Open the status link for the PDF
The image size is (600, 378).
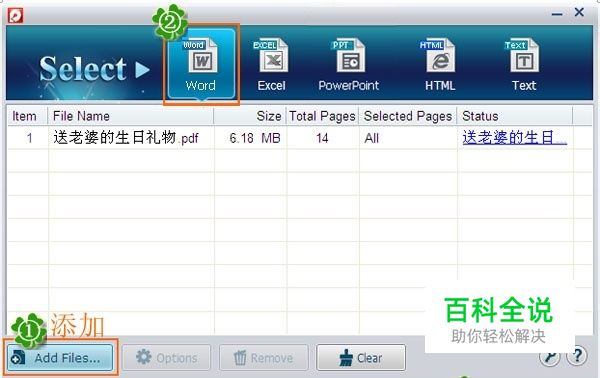tap(515, 137)
